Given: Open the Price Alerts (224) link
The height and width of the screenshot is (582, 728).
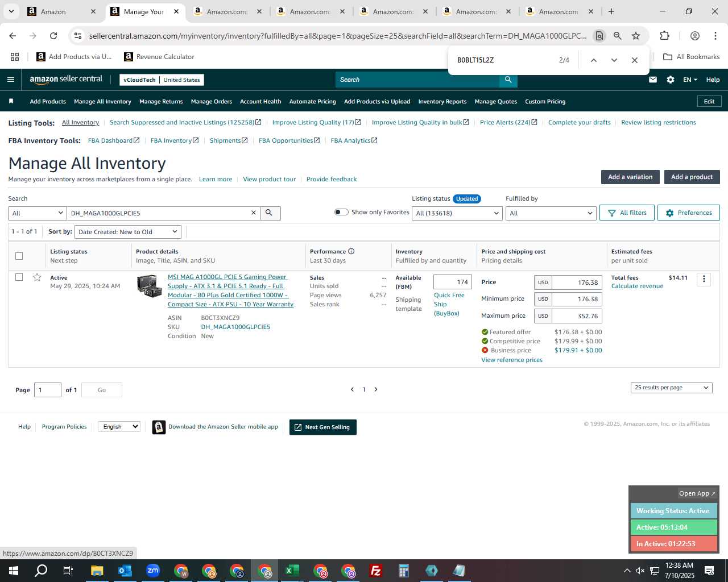Looking at the screenshot, I should pyautogui.click(x=508, y=122).
